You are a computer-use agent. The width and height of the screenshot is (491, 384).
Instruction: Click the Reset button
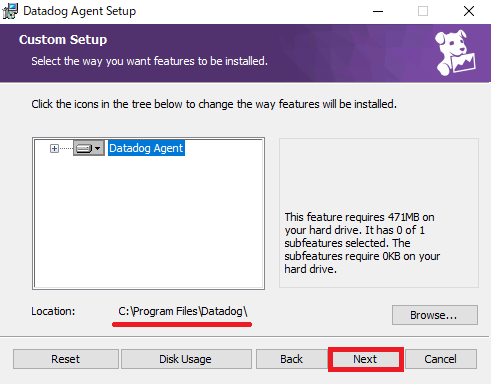[x=66, y=359]
